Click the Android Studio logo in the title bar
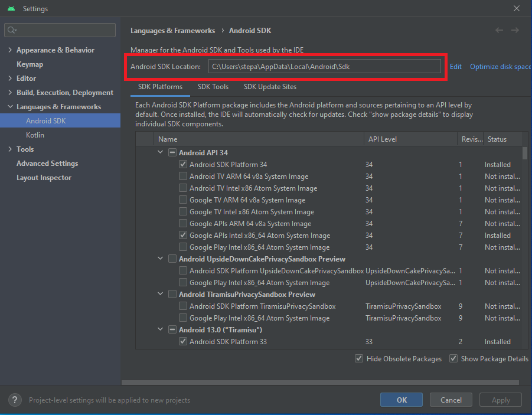The width and height of the screenshot is (532, 415). tap(11, 9)
